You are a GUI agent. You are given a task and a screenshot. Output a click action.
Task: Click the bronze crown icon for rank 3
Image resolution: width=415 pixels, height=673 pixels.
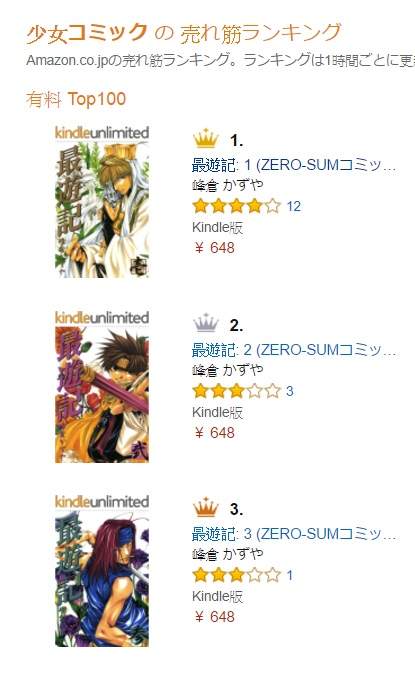pyautogui.click(x=206, y=507)
